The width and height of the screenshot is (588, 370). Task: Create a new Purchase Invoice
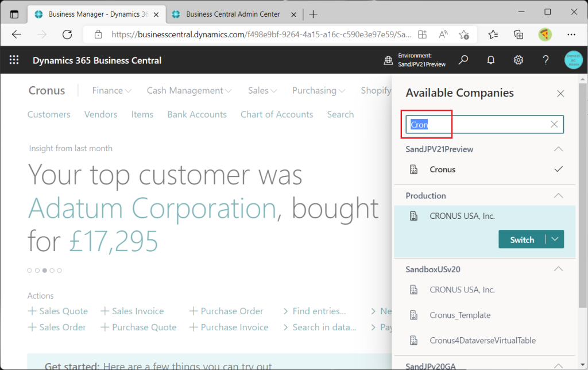(x=229, y=327)
